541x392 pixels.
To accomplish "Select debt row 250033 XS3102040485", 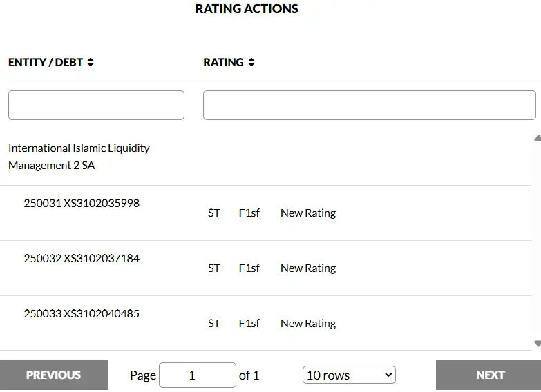I will point(82,314).
